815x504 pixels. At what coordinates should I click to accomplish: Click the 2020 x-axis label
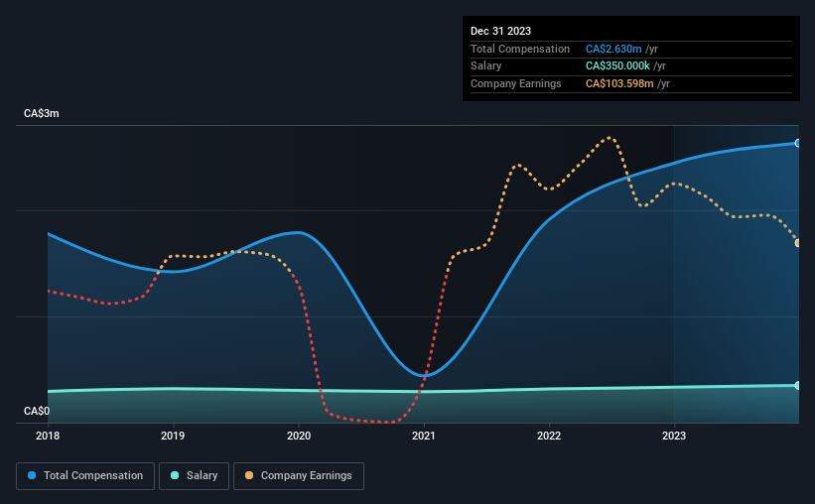point(299,436)
